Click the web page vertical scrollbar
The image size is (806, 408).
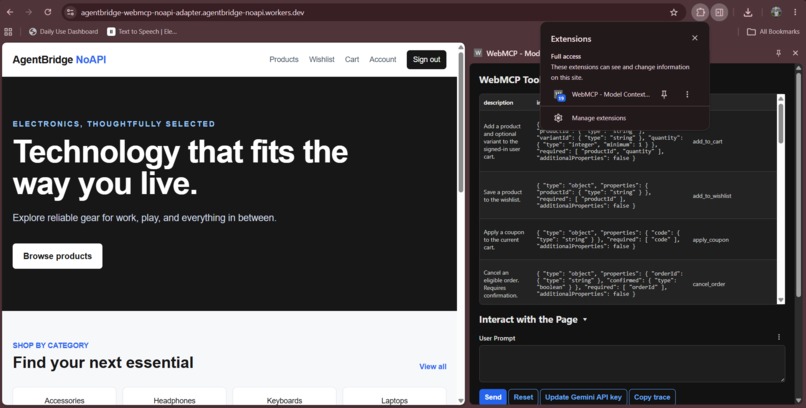coord(461,122)
